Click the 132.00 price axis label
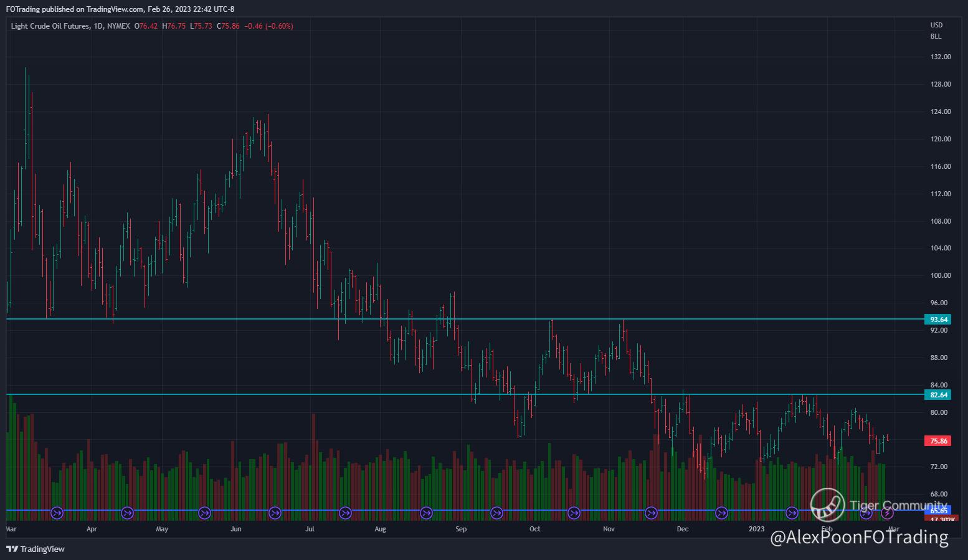 pyautogui.click(x=941, y=57)
